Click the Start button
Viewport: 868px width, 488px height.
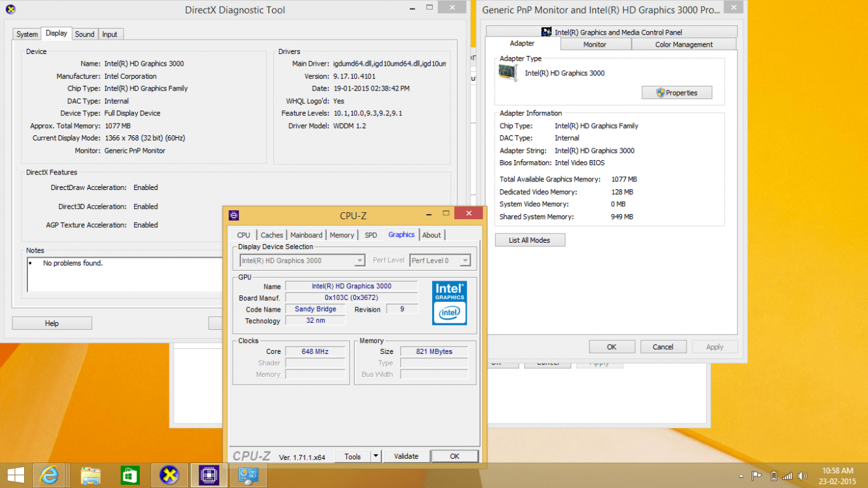coord(15,475)
